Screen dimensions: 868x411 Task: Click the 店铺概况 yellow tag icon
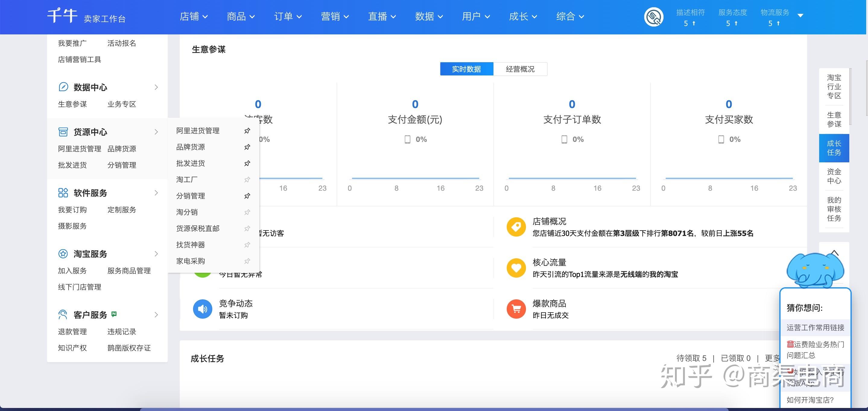coord(516,227)
